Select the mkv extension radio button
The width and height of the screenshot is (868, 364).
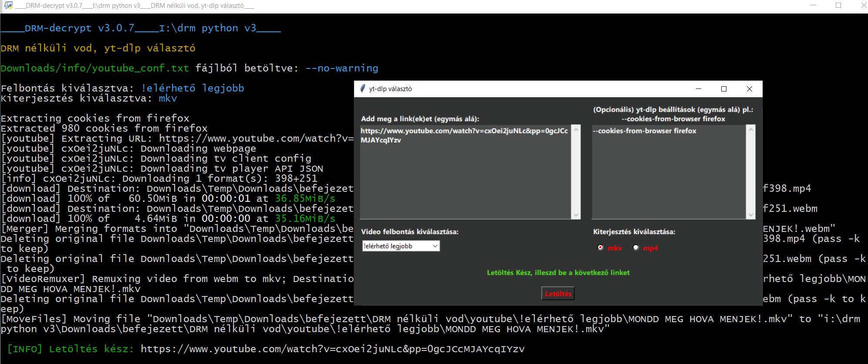[601, 248]
